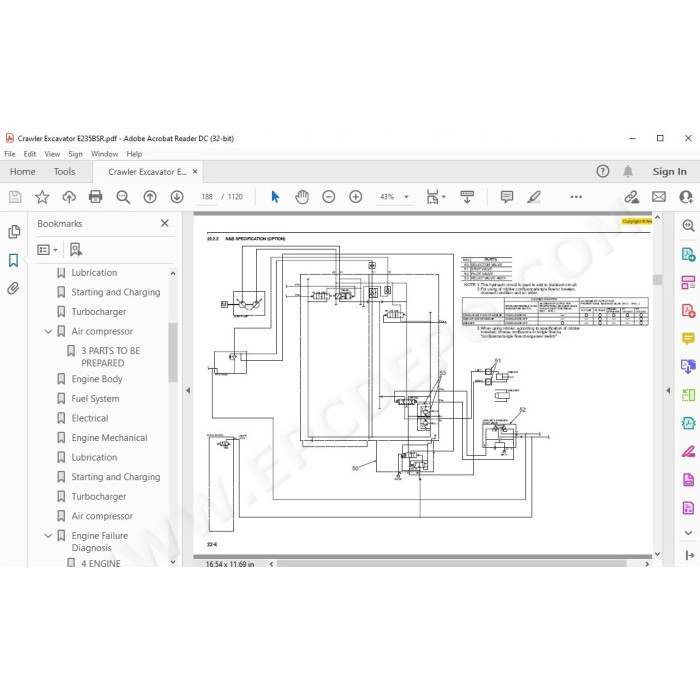Screen dimensions: 700x700
Task: Click the upload to cloud icon
Action: pos(69,197)
